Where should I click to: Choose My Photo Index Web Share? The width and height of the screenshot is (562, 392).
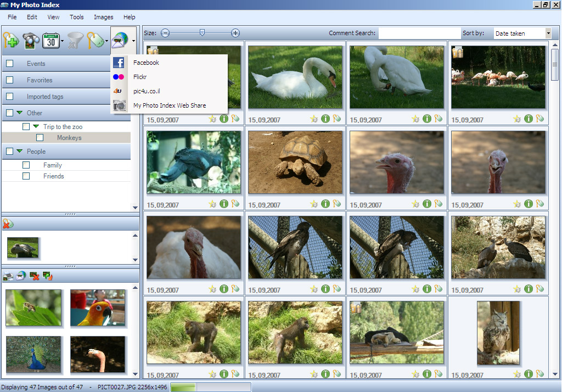[x=170, y=105]
